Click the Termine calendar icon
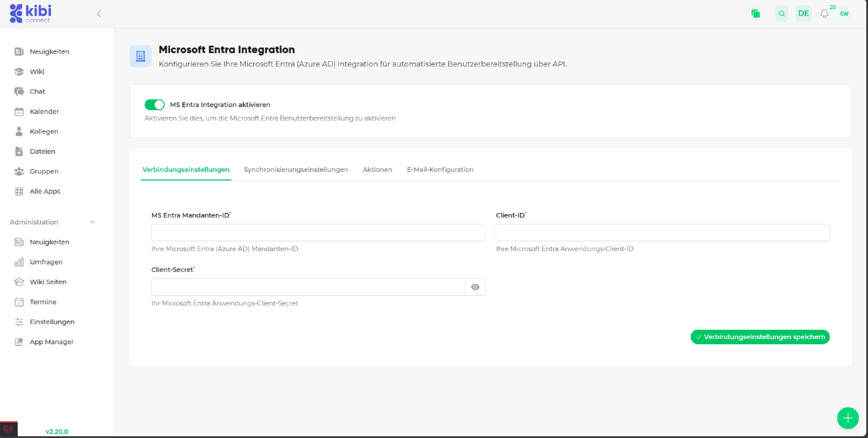Viewport: 868px width, 438px height. (x=19, y=302)
